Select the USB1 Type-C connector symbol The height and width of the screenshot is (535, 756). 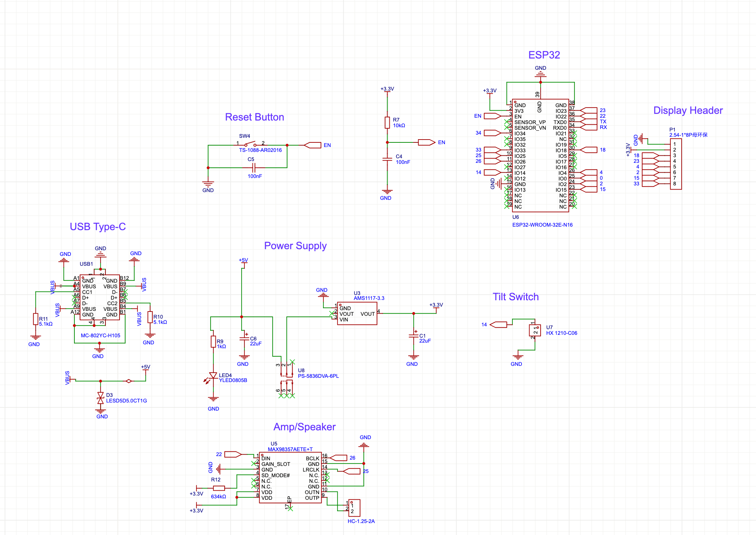pos(100,297)
